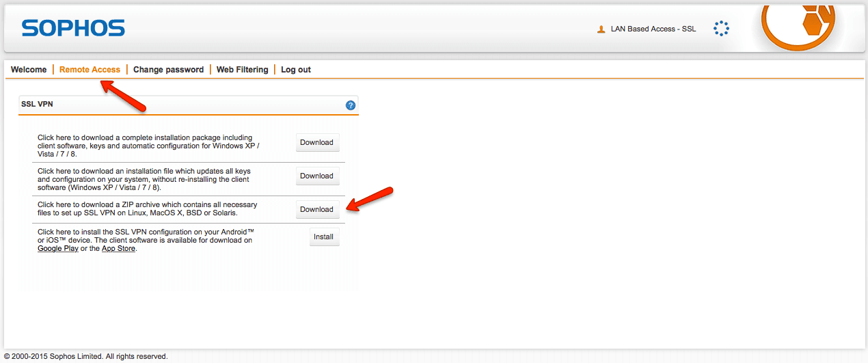
Task: Download the keys and configuration update file
Action: point(316,176)
